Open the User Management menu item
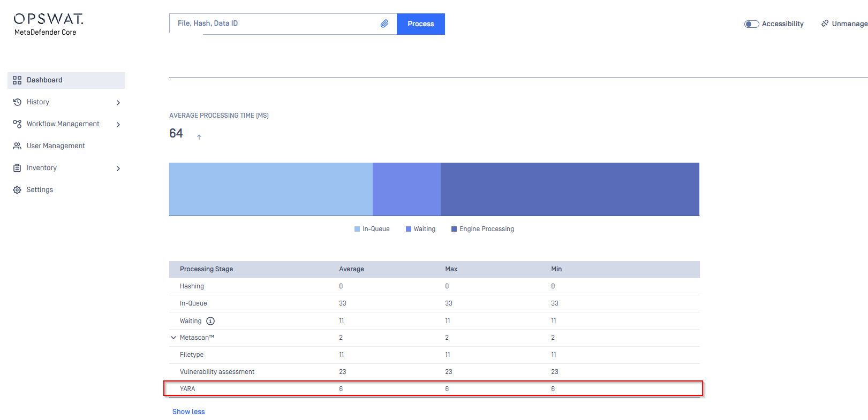Image resolution: width=868 pixels, height=420 pixels. (56, 146)
